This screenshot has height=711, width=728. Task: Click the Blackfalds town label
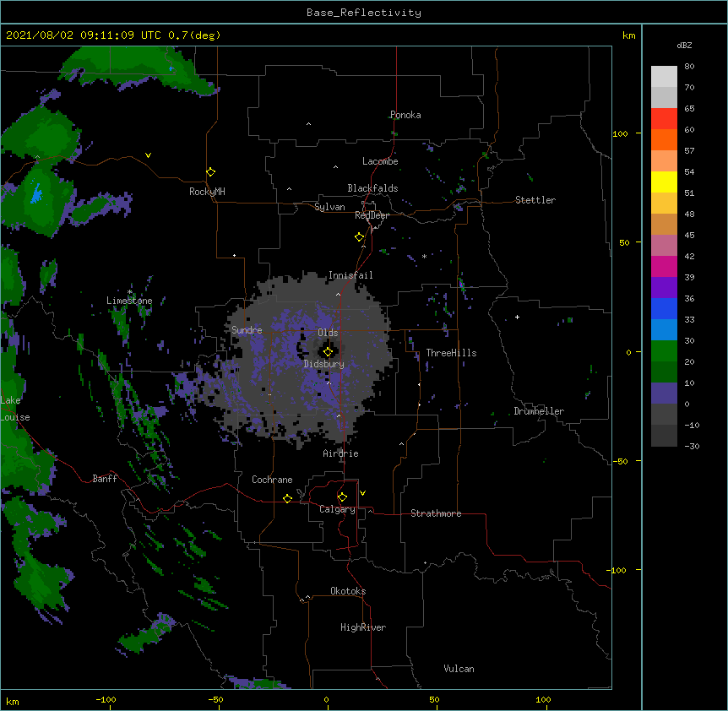point(372,188)
